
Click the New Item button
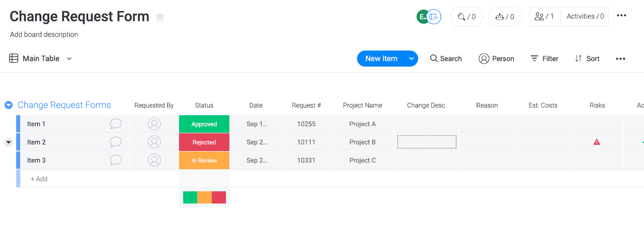tap(381, 59)
